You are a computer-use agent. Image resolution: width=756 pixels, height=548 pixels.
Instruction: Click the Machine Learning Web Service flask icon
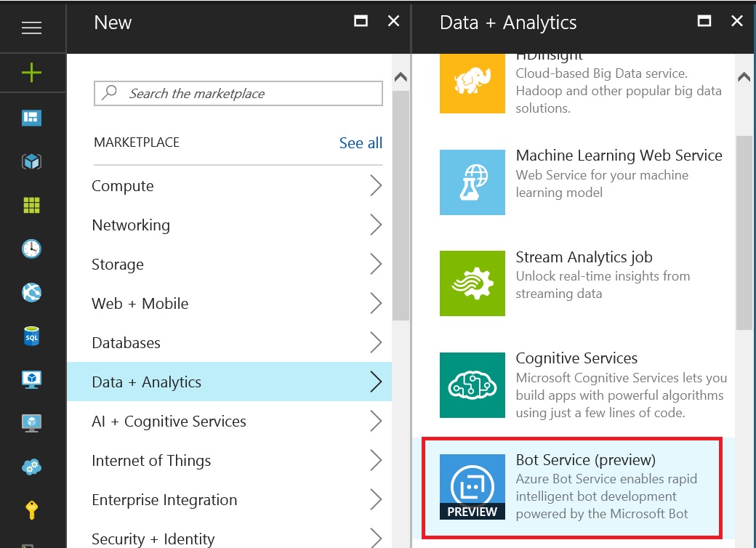point(472,182)
